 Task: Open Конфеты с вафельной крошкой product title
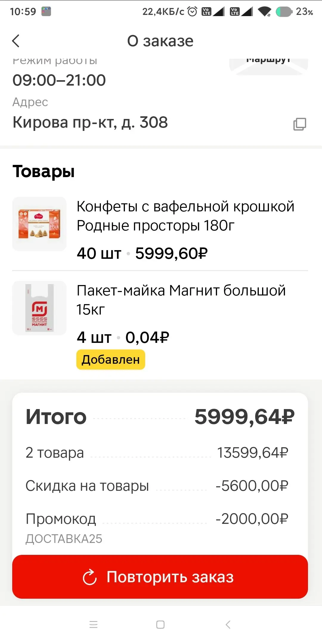pyautogui.click(x=185, y=216)
